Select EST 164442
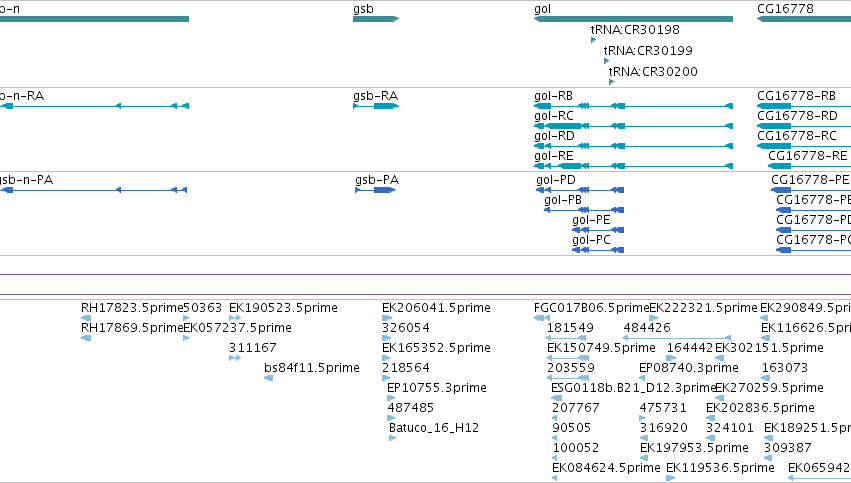The width and height of the screenshot is (851, 483). (x=690, y=348)
